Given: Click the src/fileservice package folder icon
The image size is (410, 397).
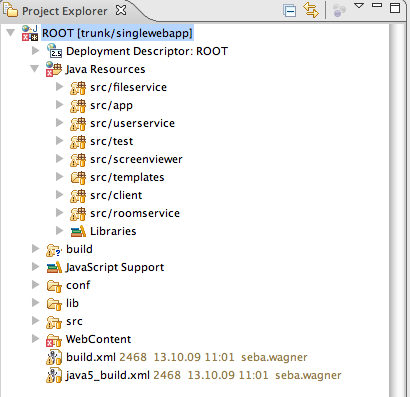Looking at the screenshot, I should 78,87.
